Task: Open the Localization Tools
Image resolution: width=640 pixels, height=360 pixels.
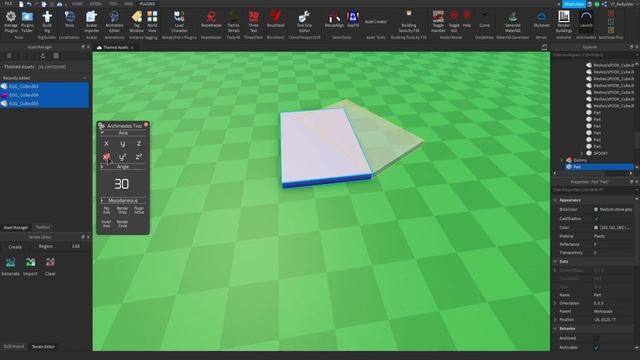Action: (69, 20)
